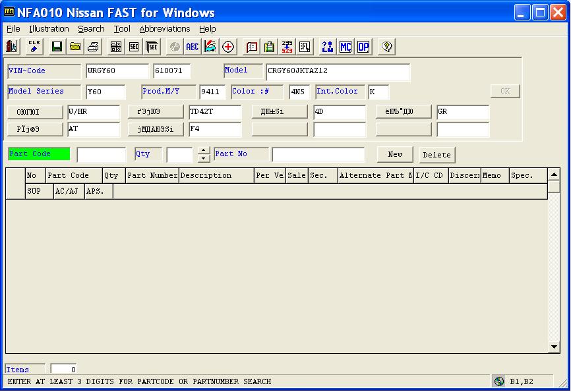The width and height of the screenshot is (571, 392).
Task: Open the section grid view icon
Action: click(x=116, y=47)
